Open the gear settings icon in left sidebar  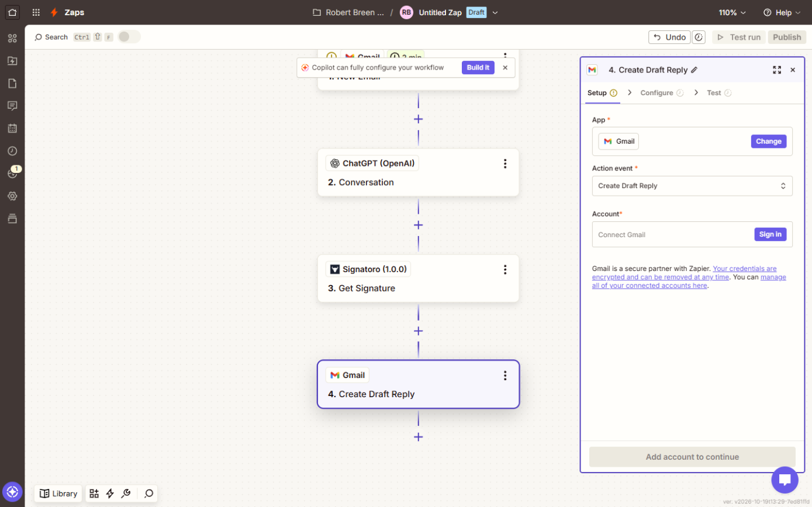tap(12, 196)
